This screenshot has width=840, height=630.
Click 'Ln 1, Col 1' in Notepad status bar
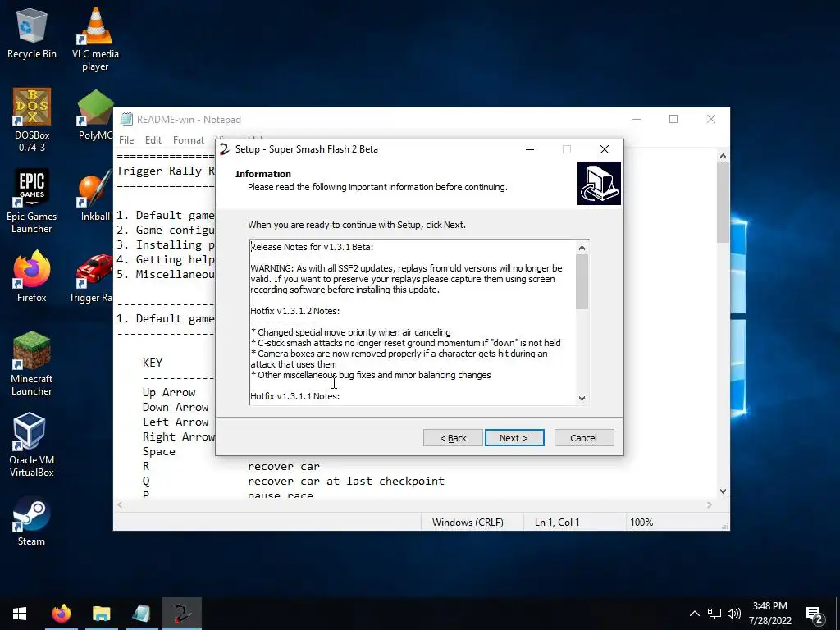(557, 522)
